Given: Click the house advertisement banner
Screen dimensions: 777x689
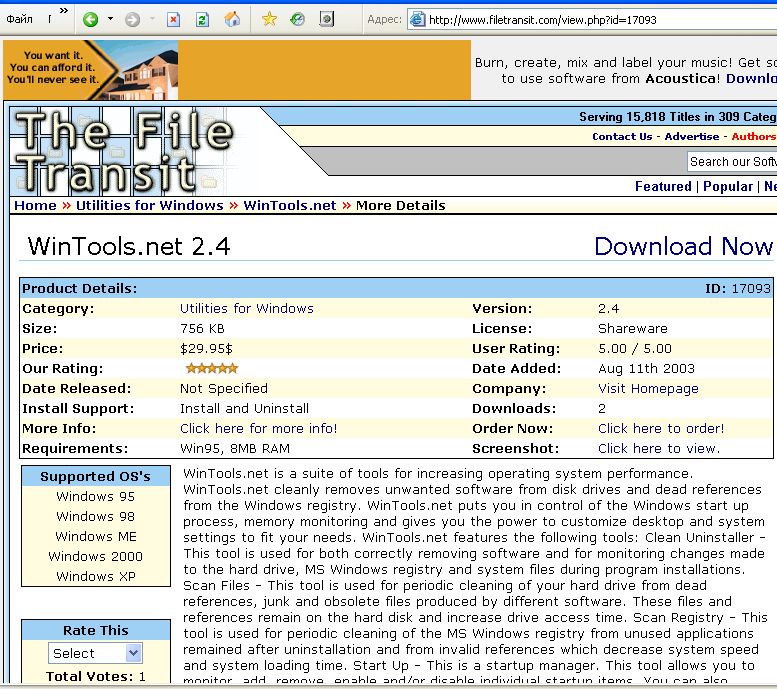Looking at the screenshot, I should click(x=237, y=70).
